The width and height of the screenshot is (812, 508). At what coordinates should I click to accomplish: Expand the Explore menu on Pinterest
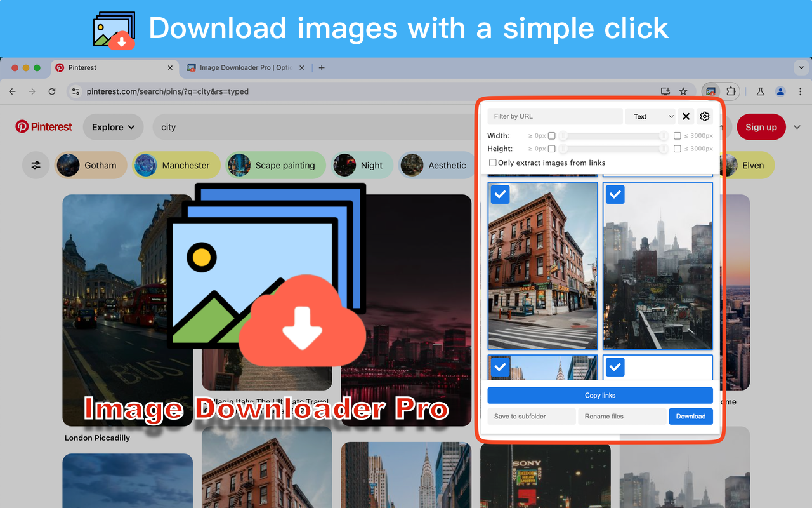113,127
